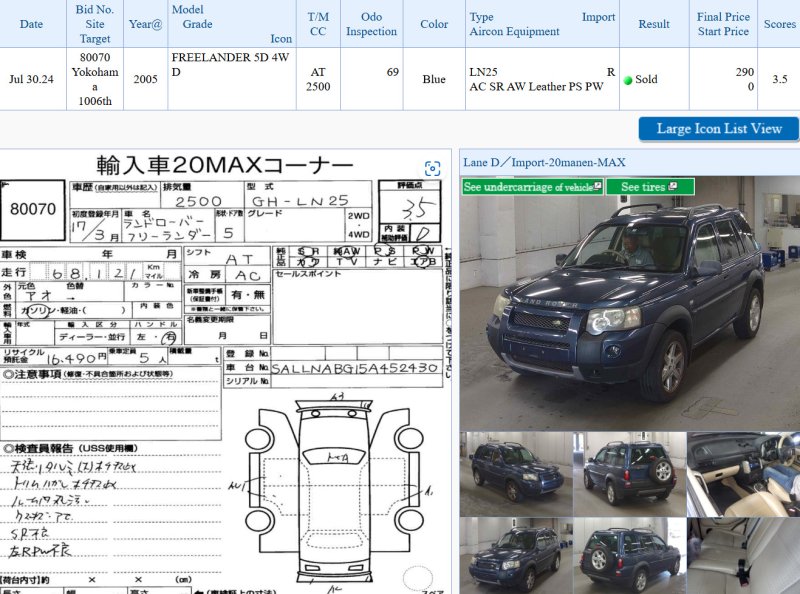Click the green Sold status dot
Viewport: 800px width, 594px height.
[x=628, y=80]
